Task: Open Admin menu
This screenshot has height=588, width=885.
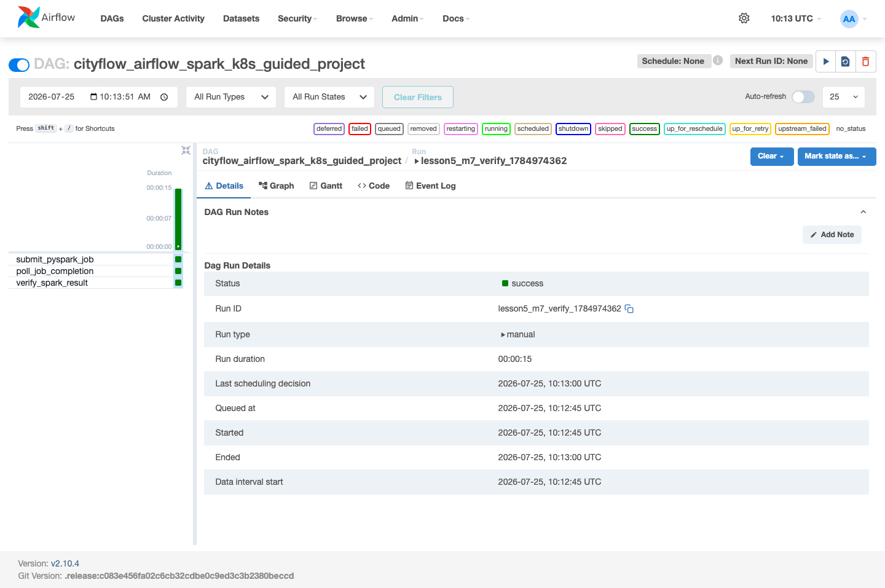Action: point(408,18)
